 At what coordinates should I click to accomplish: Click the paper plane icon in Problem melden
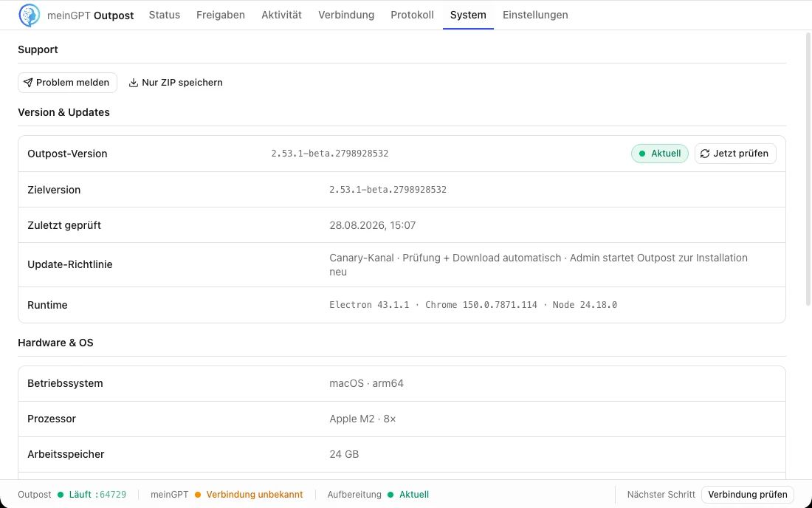28,83
